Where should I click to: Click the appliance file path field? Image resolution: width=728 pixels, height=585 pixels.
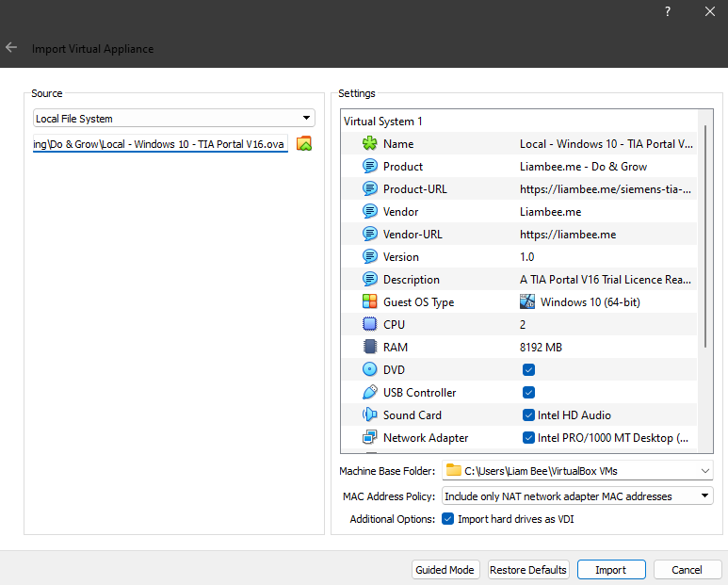pyautogui.click(x=159, y=144)
